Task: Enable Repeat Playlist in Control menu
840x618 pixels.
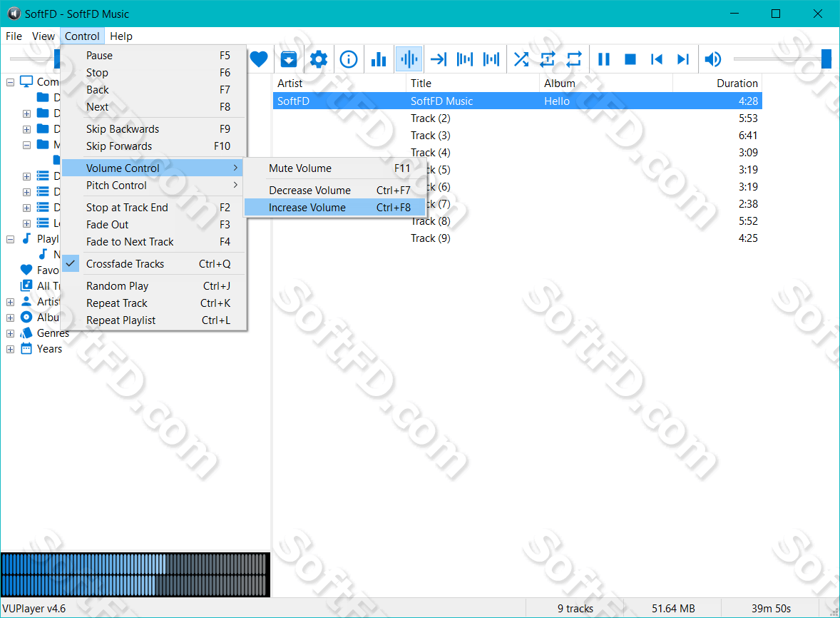Action: (153, 320)
